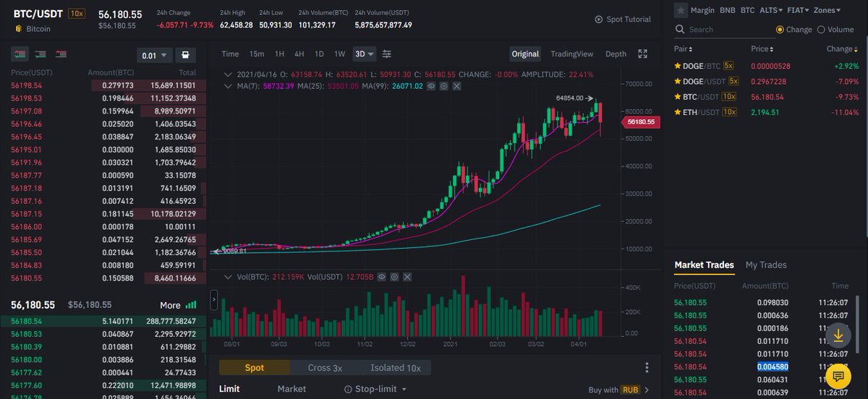
Task: Open the Margin market tab
Action: tap(702, 10)
